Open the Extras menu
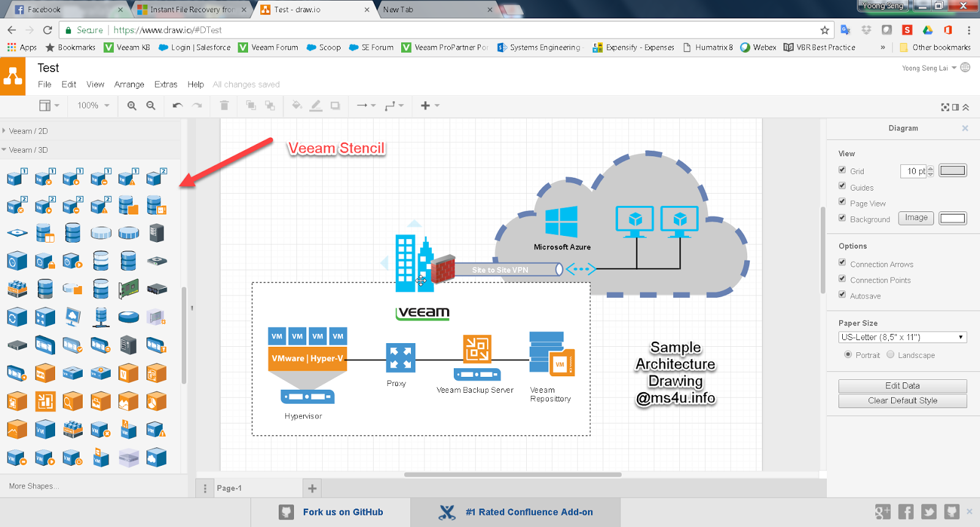The width and height of the screenshot is (980, 527). [x=165, y=85]
